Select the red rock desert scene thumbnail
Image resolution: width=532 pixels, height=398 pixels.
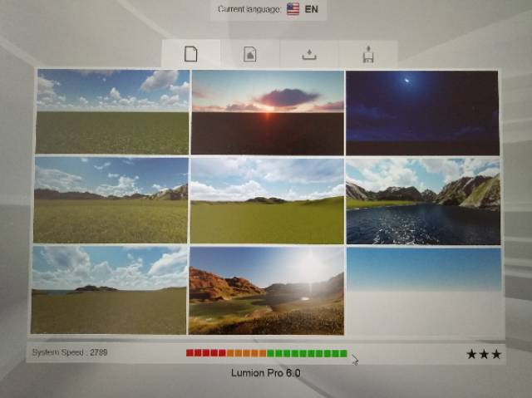point(267,291)
